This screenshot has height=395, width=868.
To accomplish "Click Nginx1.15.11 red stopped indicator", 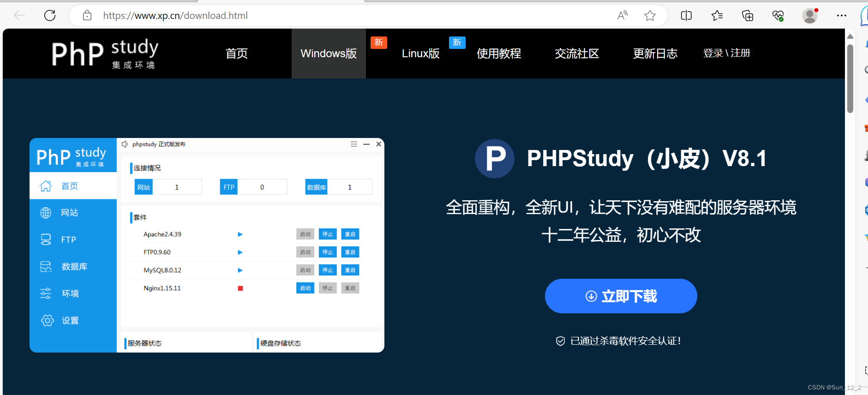I will (240, 288).
